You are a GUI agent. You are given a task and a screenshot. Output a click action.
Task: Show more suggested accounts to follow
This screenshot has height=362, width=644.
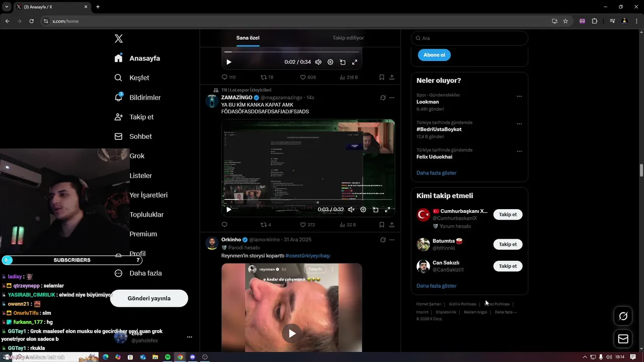tap(436, 286)
